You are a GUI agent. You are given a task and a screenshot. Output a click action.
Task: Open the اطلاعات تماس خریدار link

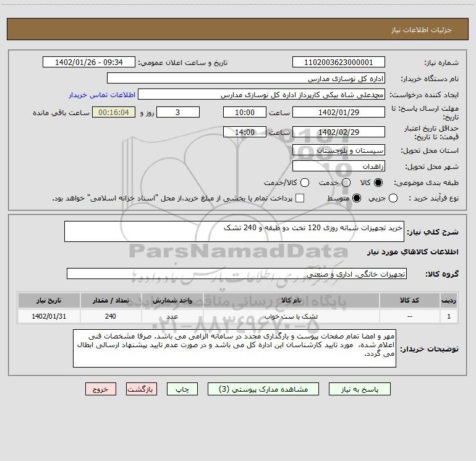pyautogui.click(x=102, y=95)
